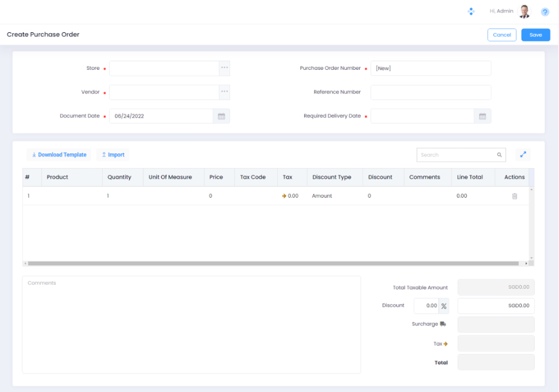Open the Required Delivery Date calendar
Screen dimensions: 559x392
[482, 116]
